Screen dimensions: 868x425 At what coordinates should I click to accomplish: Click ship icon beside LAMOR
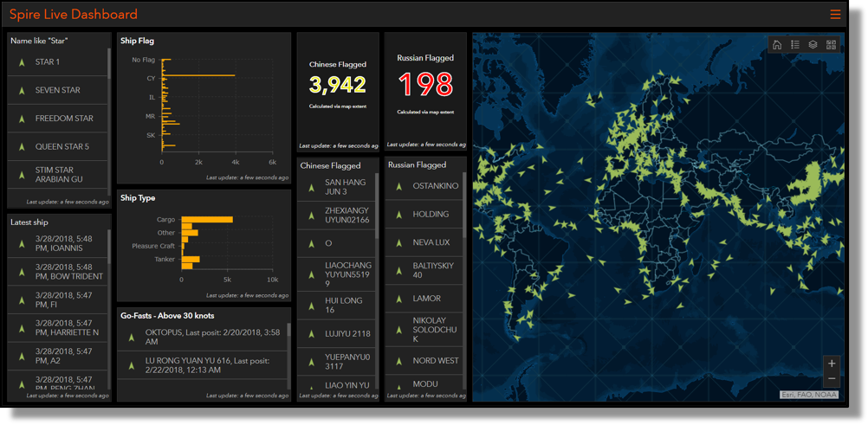click(398, 299)
